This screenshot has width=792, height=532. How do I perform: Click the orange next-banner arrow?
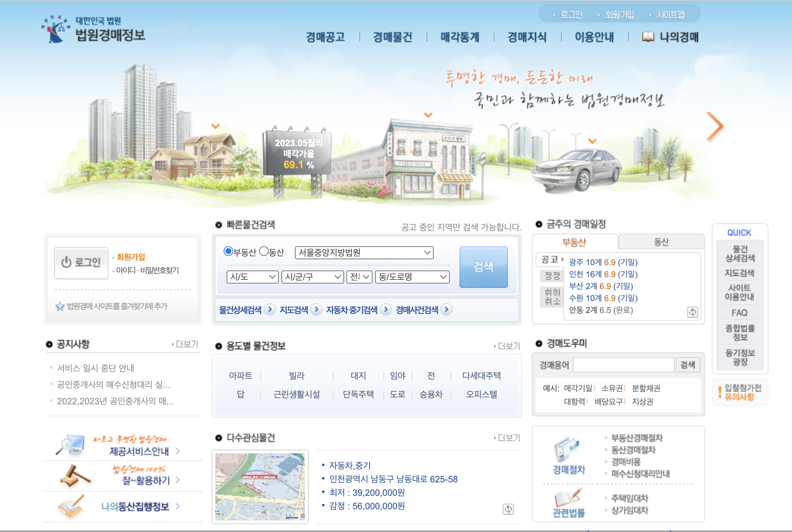pos(714,127)
